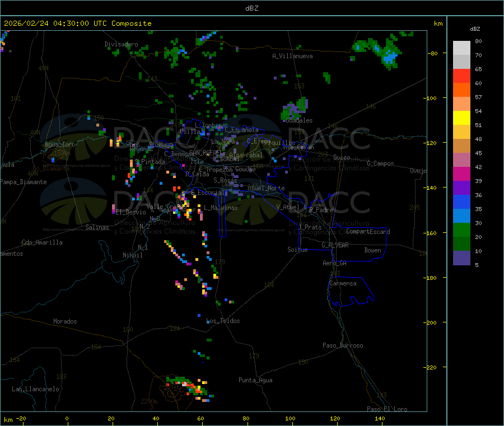Select the 'A_Villanueva' place label

[x=292, y=56]
